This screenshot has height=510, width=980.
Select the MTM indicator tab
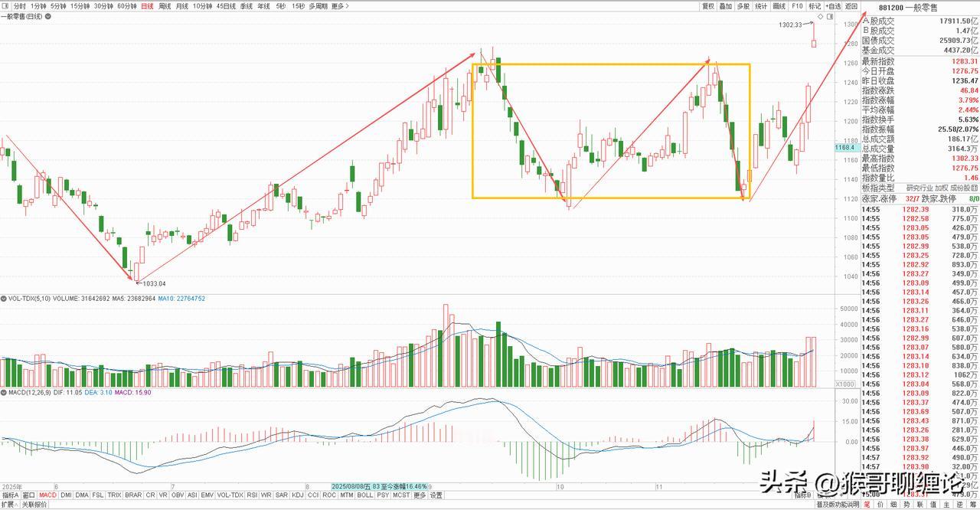pyautogui.click(x=347, y=495)
